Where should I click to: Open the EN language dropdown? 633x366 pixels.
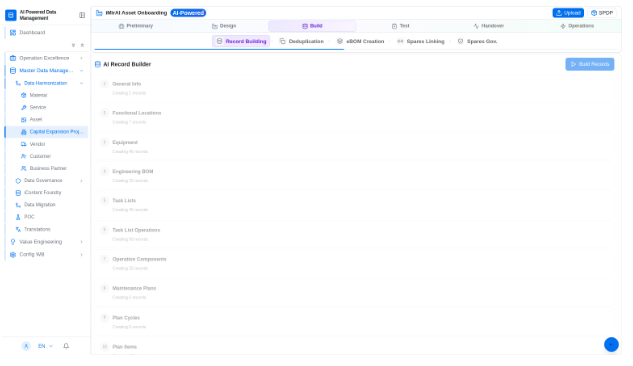coord(45,346)
